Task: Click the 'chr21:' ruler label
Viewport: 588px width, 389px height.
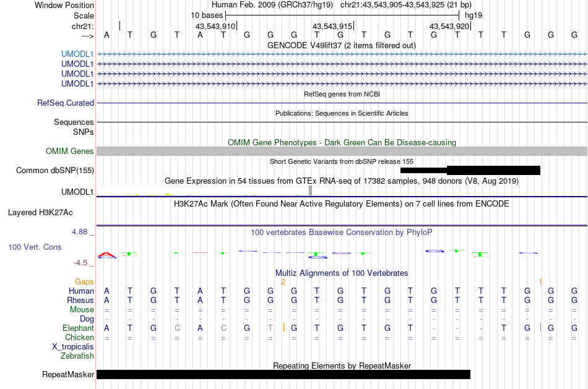Action: pos(82,26)
